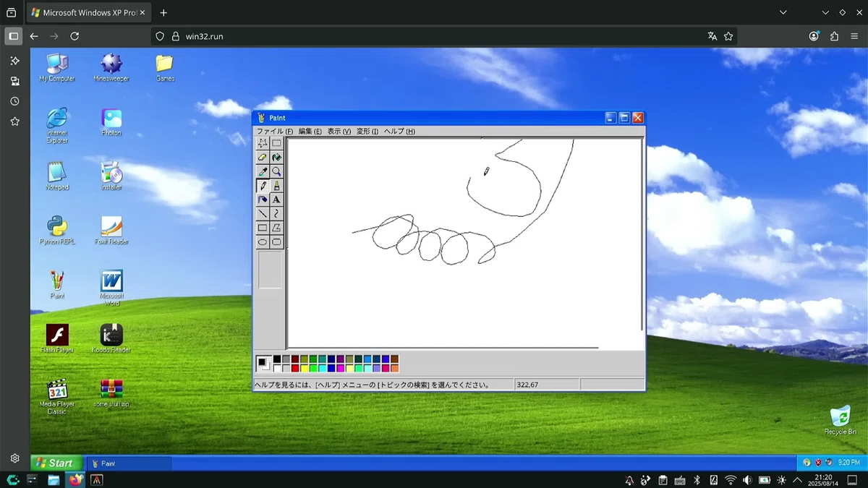Click the Paint desktop shortcut icon
This screenshot has height=488, width=868.
pyautogui.click(x=57, y=284)
